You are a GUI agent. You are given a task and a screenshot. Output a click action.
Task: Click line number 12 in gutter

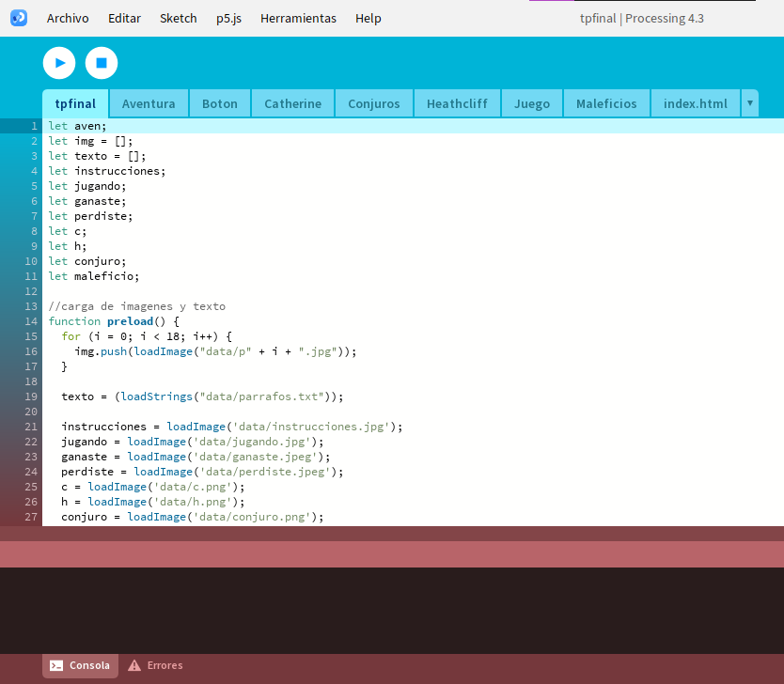31,291
